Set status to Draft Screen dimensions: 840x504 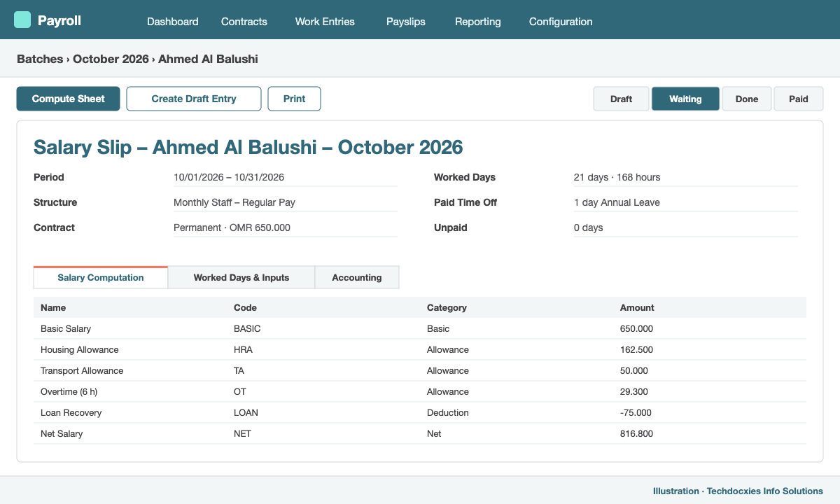pos(622,99)
